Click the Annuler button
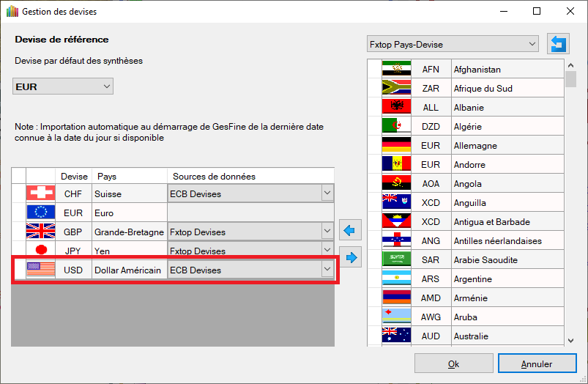The image size is (588, 384). click(x=537, y=363)
